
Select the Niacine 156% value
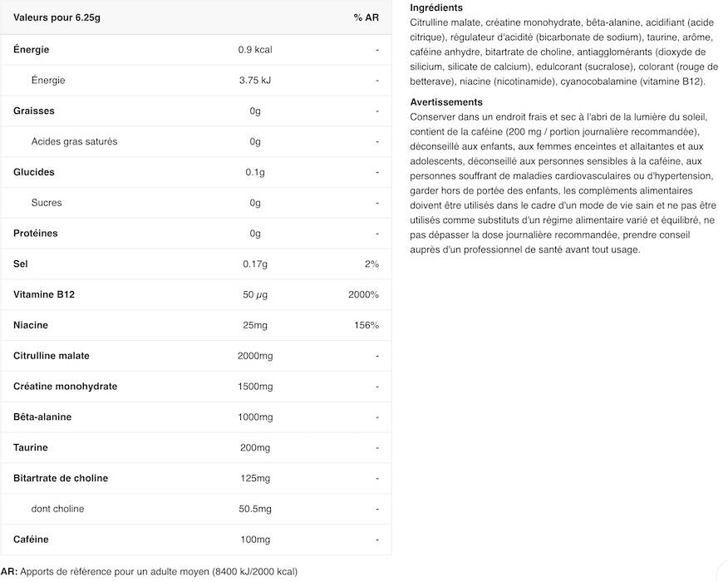(366, 325)
